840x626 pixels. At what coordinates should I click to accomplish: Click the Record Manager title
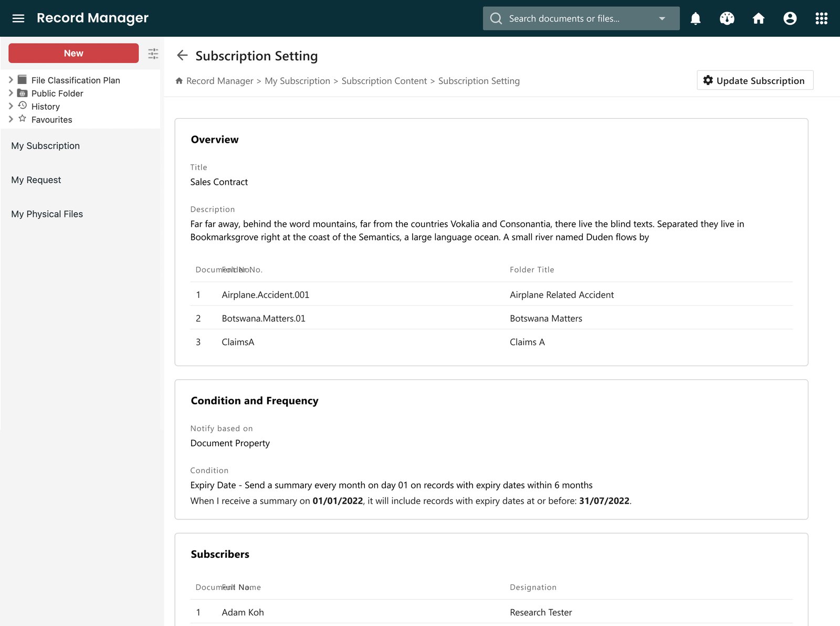point(92,18)
